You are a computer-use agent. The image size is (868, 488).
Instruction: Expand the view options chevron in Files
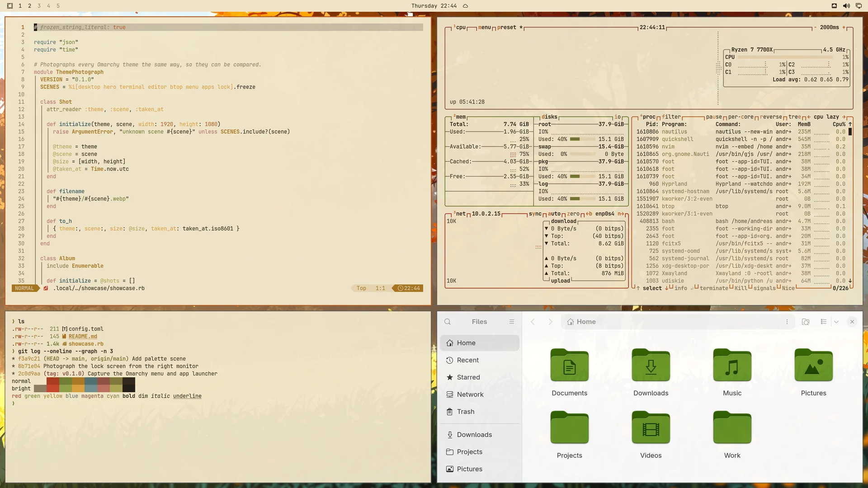pos(836,322)
